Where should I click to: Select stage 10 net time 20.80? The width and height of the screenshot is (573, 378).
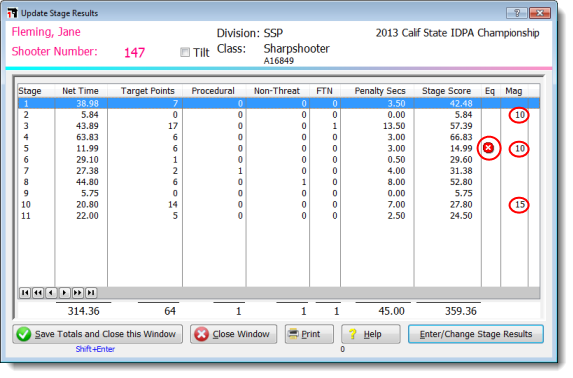coord(87,204)
